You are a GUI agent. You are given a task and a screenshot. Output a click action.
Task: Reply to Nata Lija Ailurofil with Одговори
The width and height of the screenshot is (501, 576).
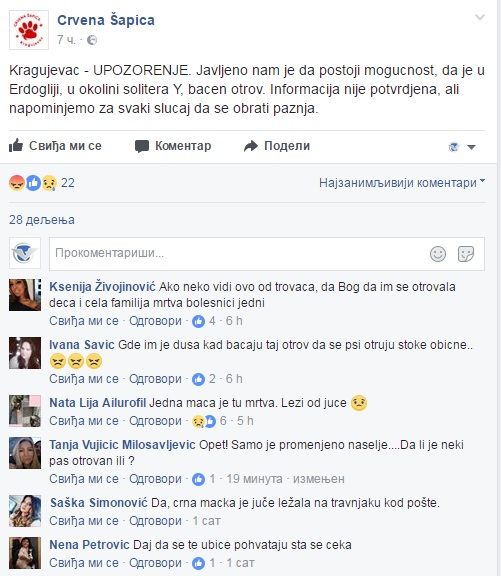(155, 421)
